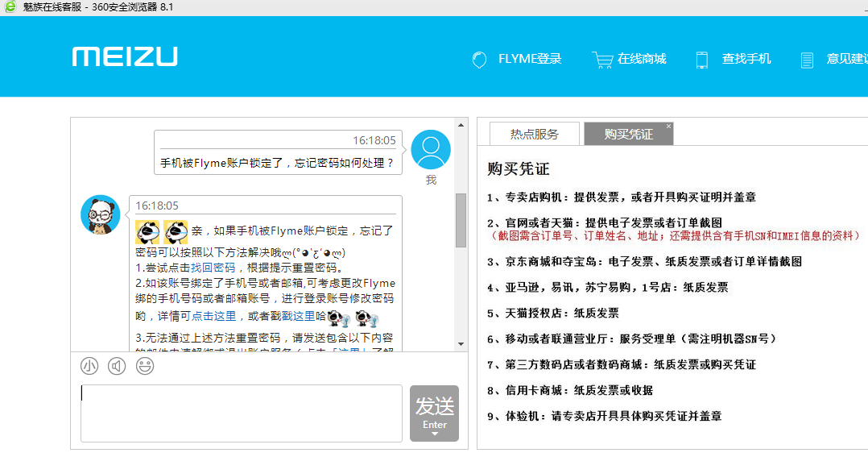
Task: Click the red screenshot requirements note
Action: point(676,236)
